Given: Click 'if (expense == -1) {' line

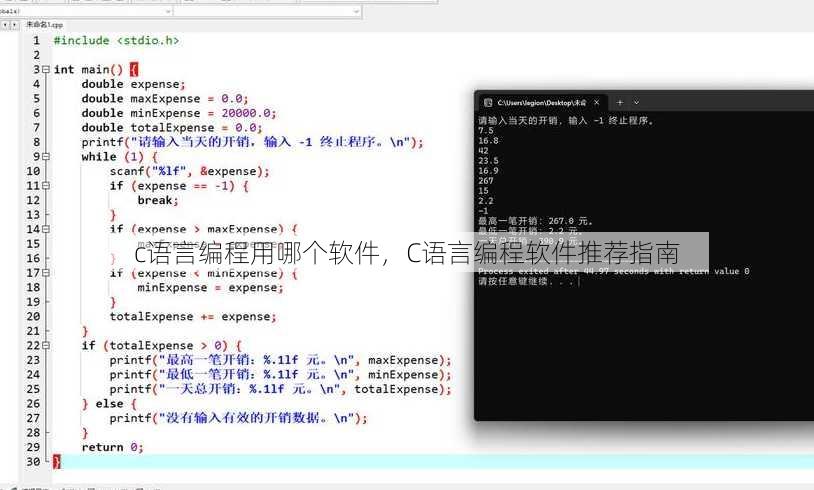Looking at the screenshot, I should pyautogui.click(x=179, y=186).
